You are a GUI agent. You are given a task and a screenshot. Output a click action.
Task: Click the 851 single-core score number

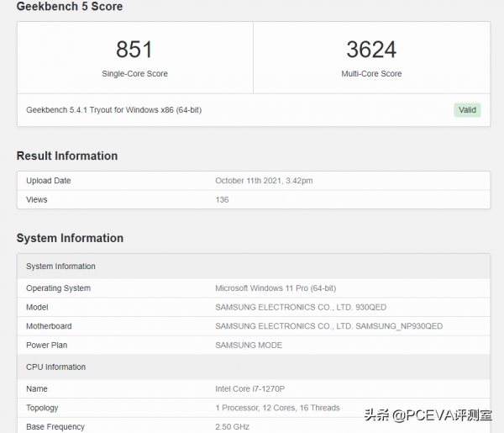click(x=134, y=49)
